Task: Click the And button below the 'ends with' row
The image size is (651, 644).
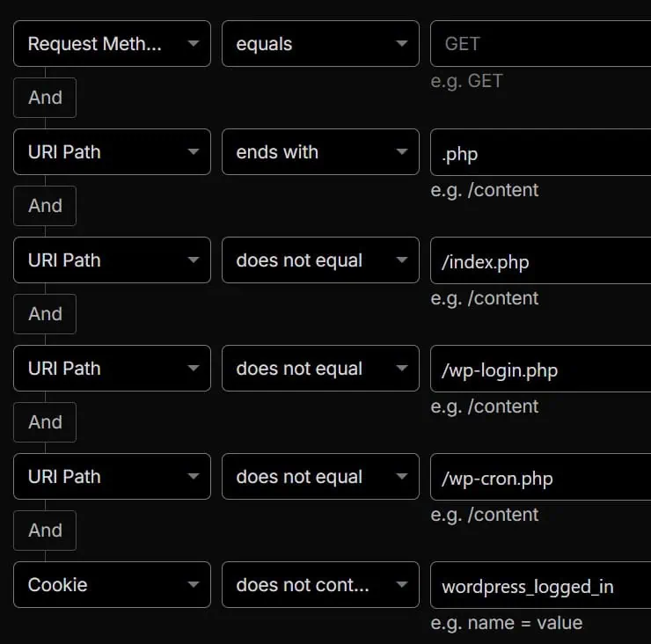Action: point(45,206)
